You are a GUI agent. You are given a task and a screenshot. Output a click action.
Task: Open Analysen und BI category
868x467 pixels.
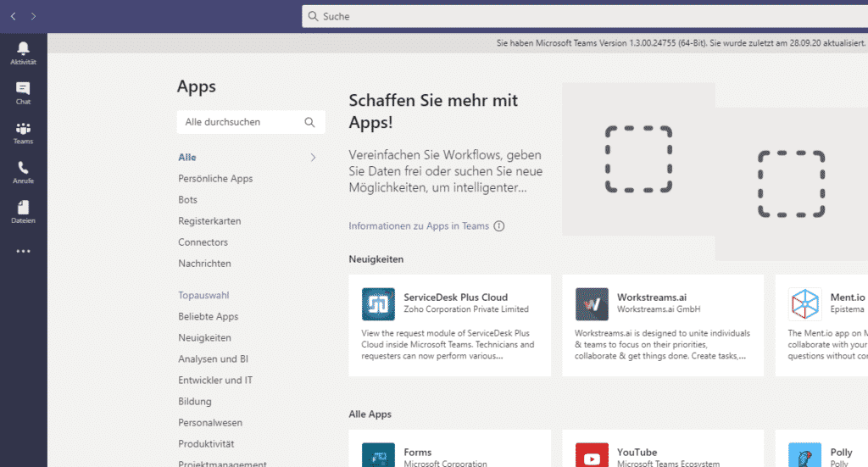[213, 359]
